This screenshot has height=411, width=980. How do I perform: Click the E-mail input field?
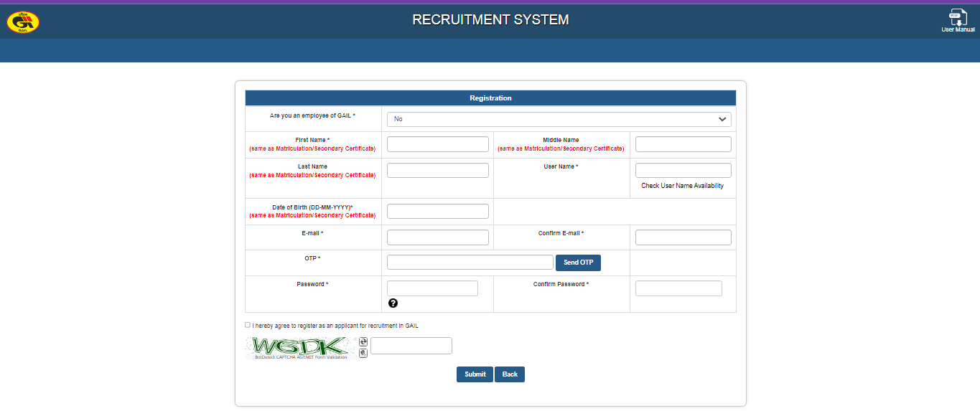(438, 237)
